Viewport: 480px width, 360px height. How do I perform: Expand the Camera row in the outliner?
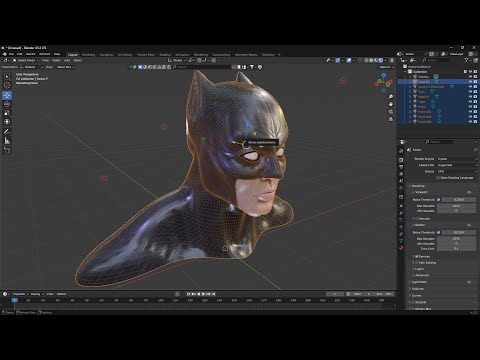point(410,77)
